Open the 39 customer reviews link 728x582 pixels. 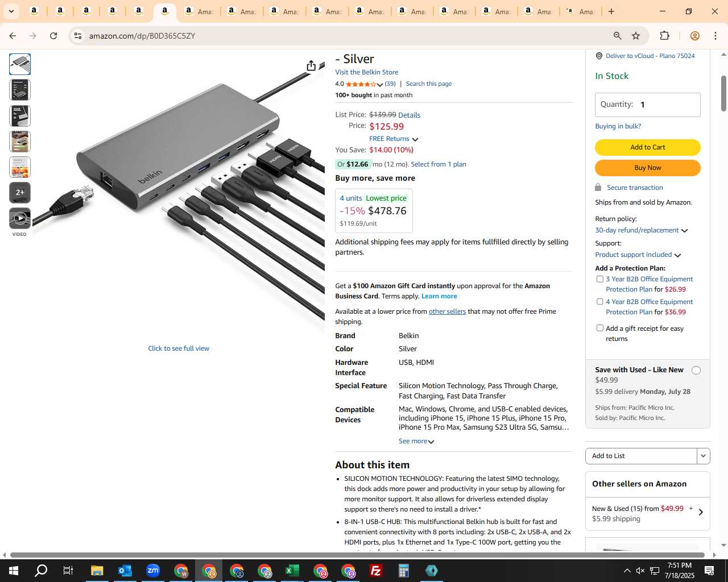click(390, 84)
